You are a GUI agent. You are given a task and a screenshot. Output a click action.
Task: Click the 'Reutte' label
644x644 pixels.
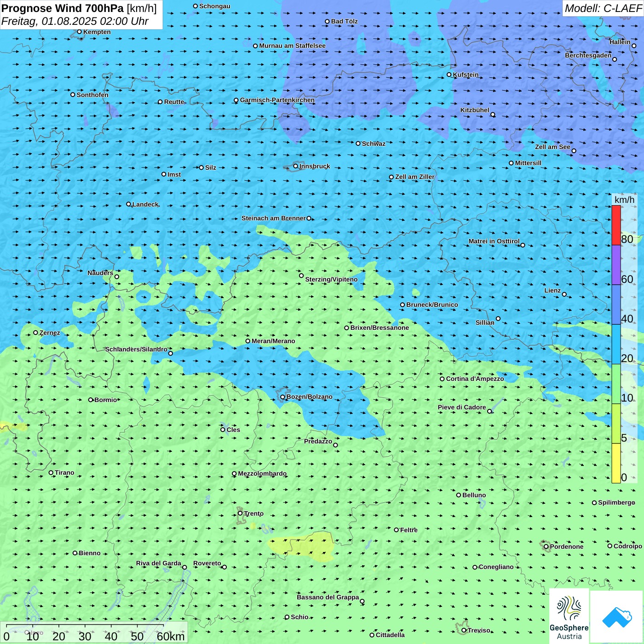coord(174,102)
